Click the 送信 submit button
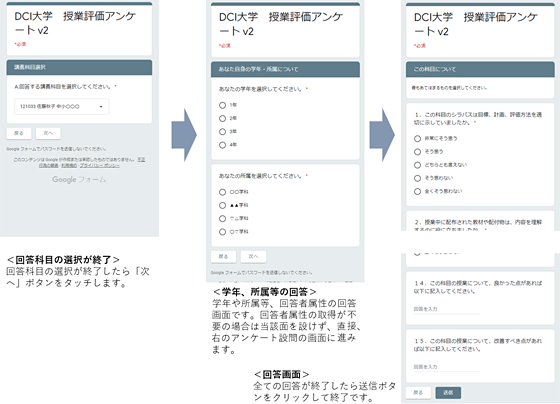Image resolution: width=560 pixels, height=404 pixels. coord(448,393)
